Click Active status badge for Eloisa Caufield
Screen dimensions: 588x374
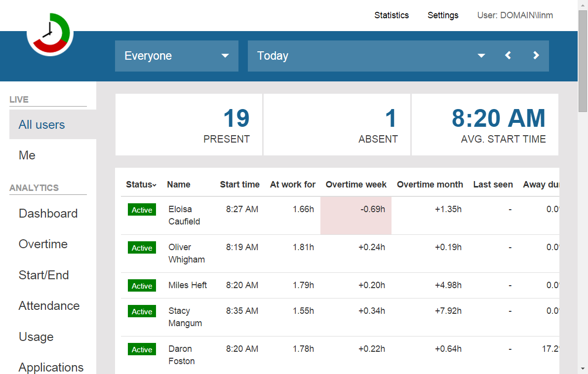[x=142, y=210]
